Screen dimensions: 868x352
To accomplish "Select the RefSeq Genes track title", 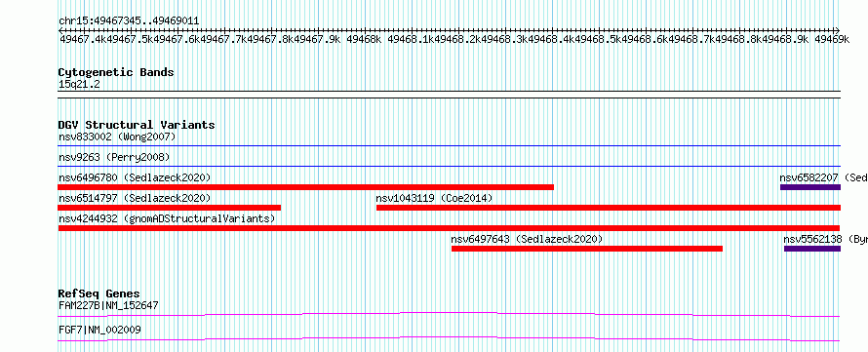I will coord(99,293).
